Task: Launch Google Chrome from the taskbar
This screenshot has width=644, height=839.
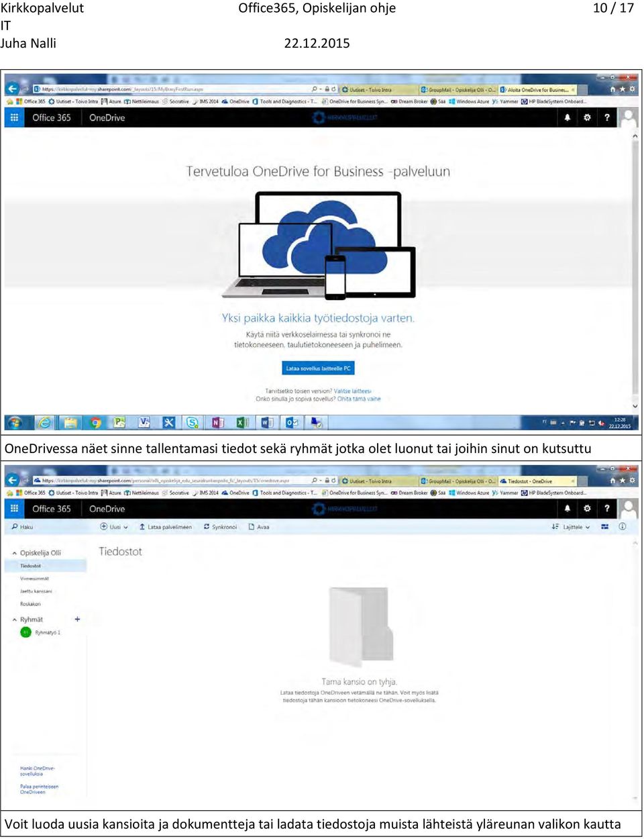Action: pyautogui.click(x=95, y=422)
